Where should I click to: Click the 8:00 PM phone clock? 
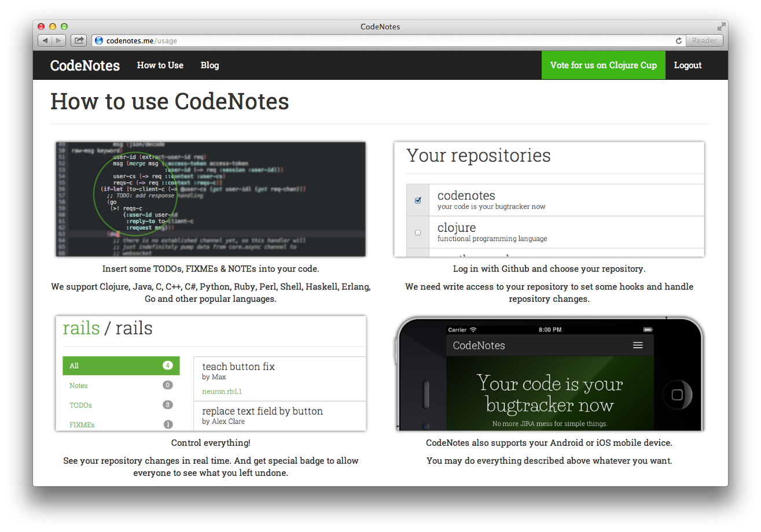(550, 330)
